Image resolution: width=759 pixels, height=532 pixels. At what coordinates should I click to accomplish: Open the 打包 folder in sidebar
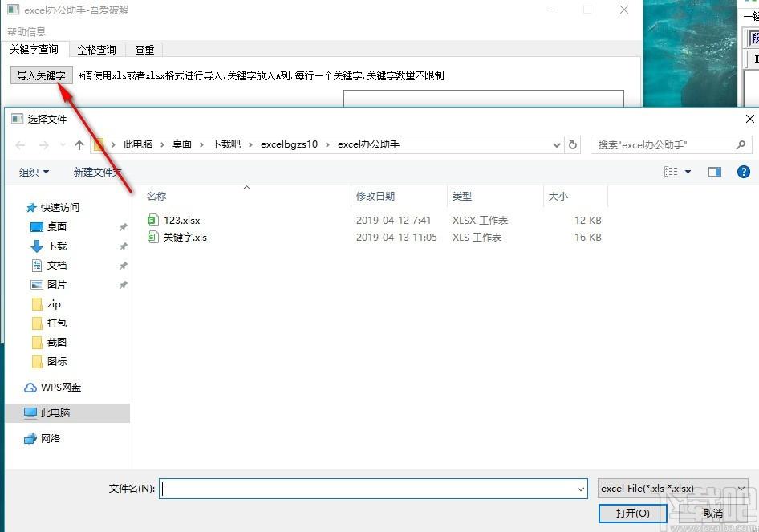point(57,323)
